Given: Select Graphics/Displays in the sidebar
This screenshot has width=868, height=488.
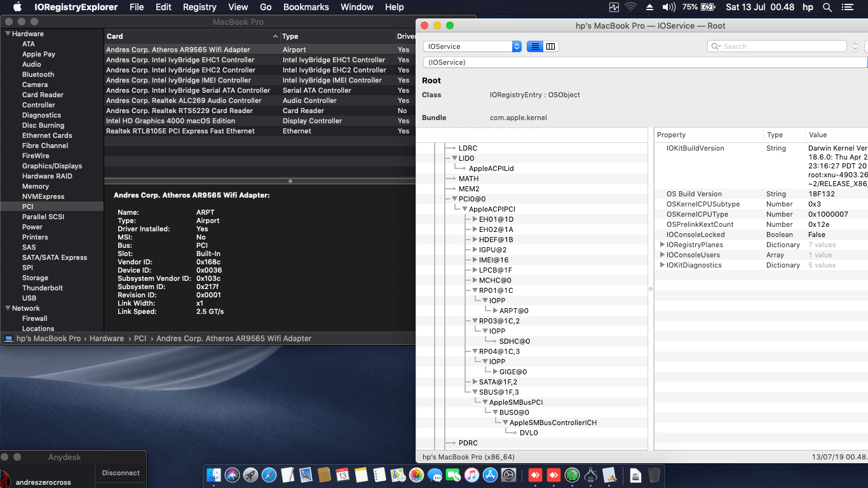Looking at the screenshot, I should click(52, 166).
